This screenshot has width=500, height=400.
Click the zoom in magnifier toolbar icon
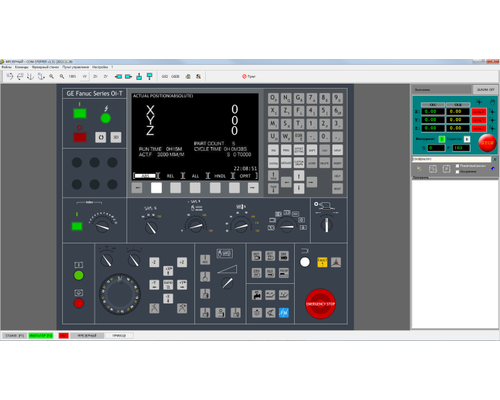pyautogui.click(x=52, y=76)
